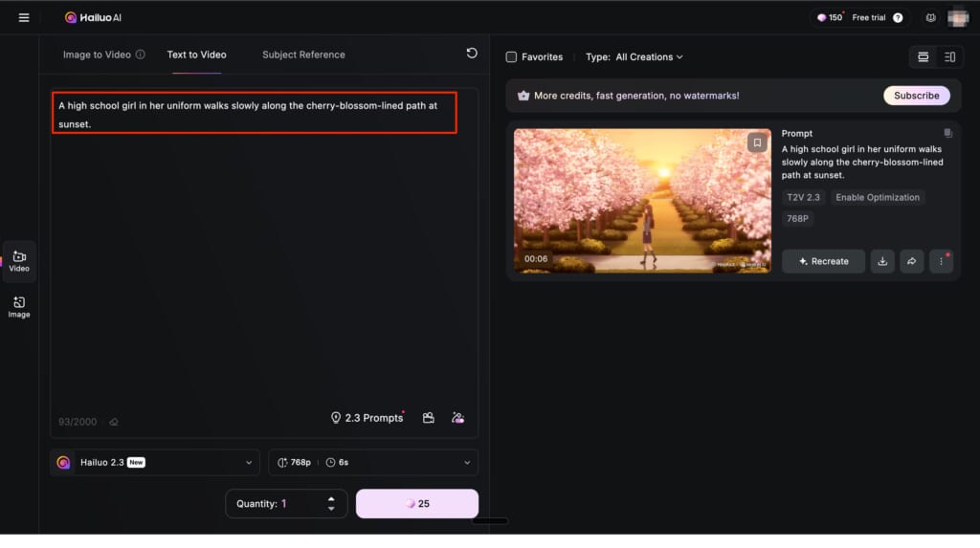Adjust Quantity stepper arrows

click(331, 504)
